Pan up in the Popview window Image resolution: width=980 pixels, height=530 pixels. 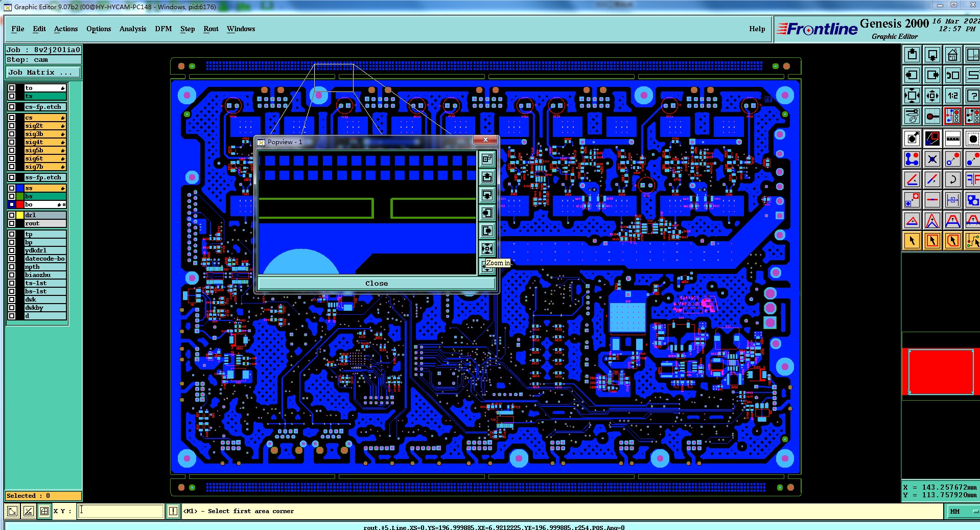[x=487, y=177]
